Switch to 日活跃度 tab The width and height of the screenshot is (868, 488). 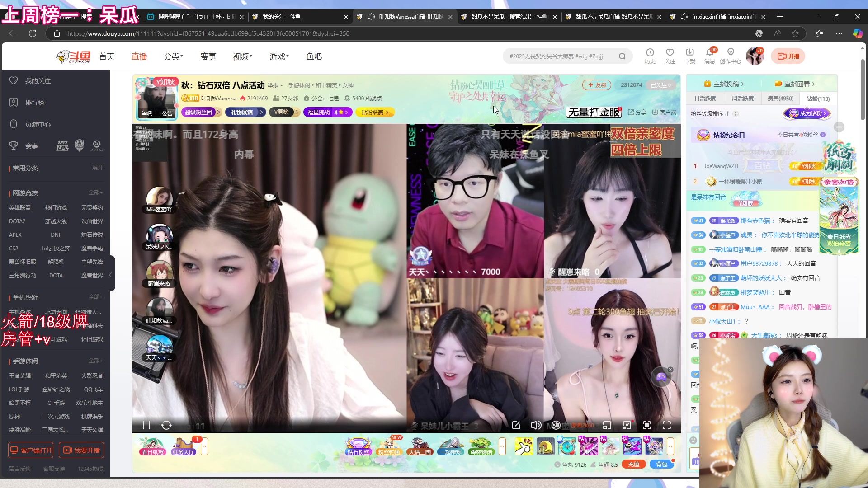point(705,99)
